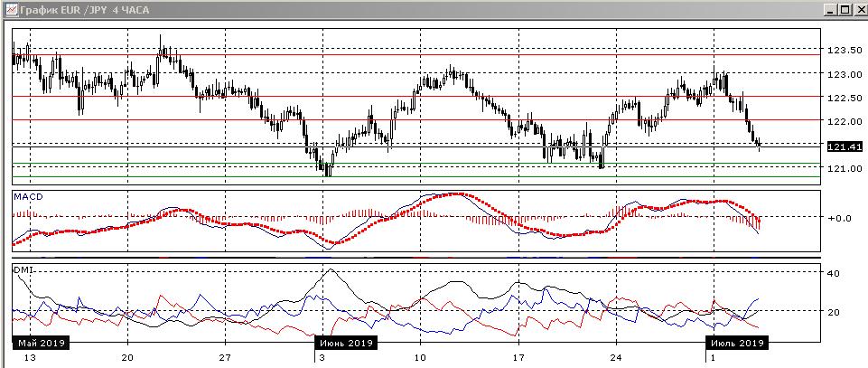868x368 pixels.
Task: Click the 123.50 price axis label
Action: [x=841, y=51]
